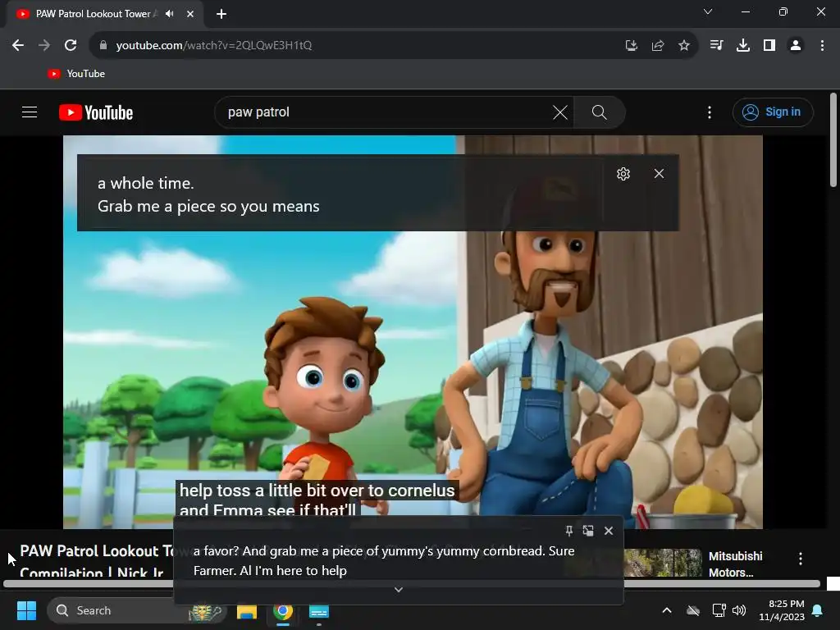Clear the YouTube search query
The image size is (840, 630).
(x=559, y=112)
